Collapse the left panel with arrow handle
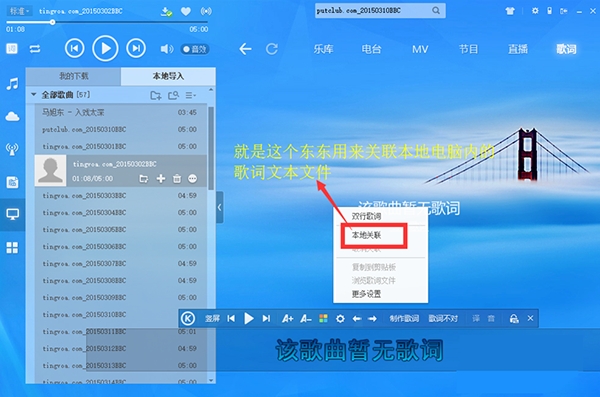Screen dimensions: 600x397 220,207
